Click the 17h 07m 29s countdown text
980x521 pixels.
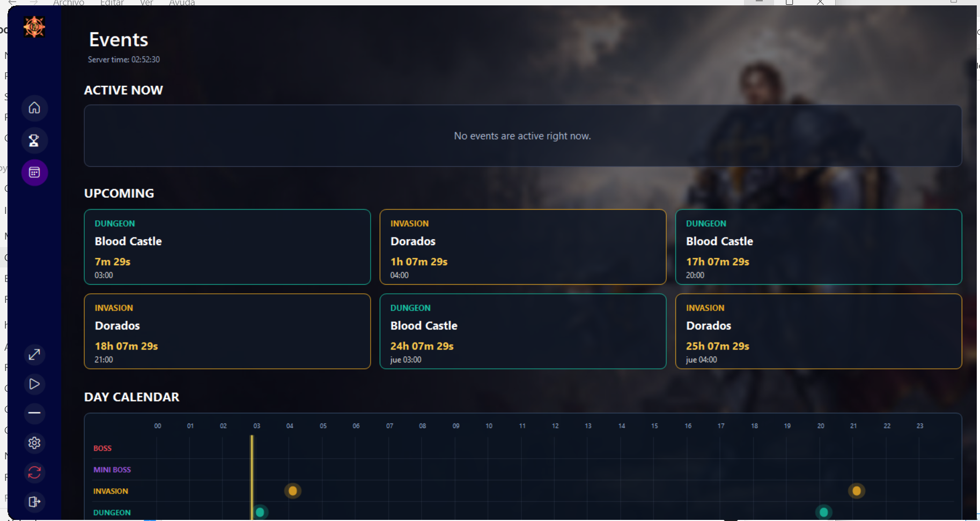718,262
